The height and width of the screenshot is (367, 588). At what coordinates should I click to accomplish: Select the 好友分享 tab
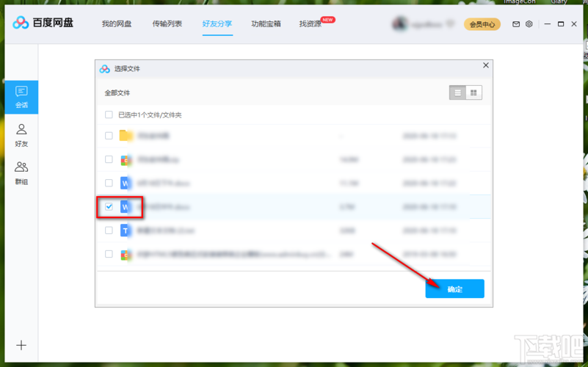[x=217, y=24]
